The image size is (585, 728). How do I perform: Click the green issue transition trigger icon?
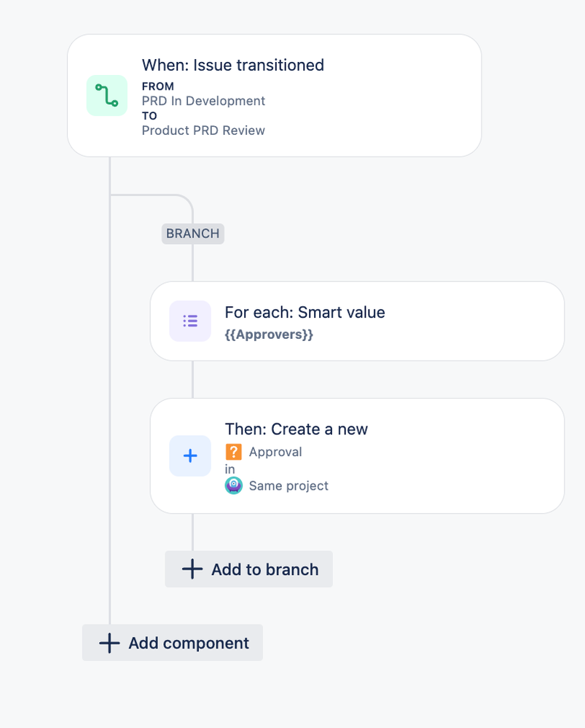[107, 95]
